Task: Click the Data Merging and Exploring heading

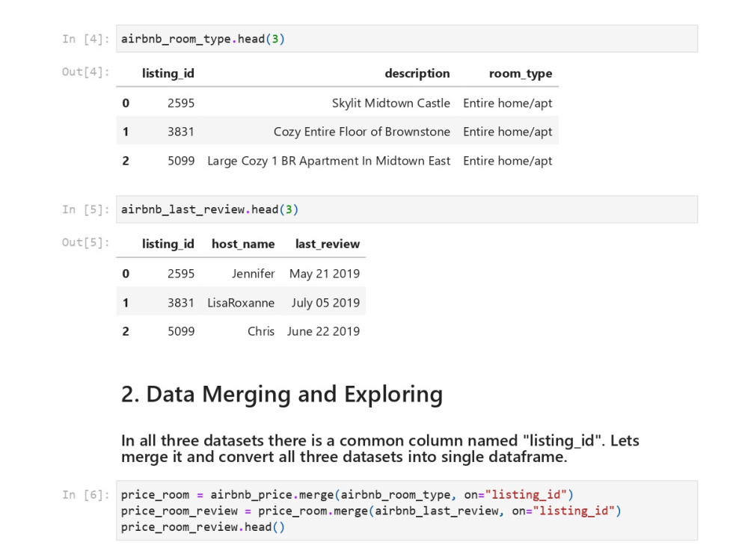Action: pyautogui.click(x=282, y=395)
